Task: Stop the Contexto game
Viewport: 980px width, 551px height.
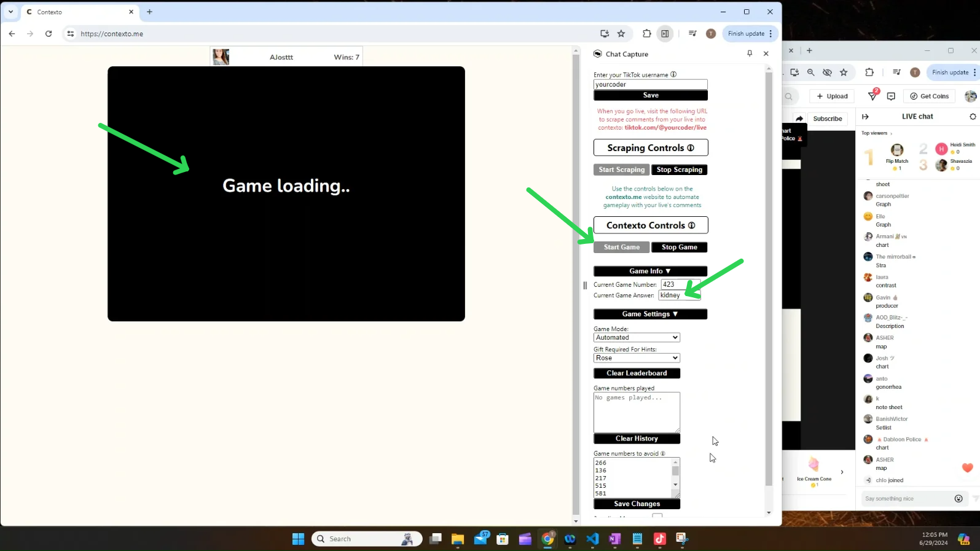Action: [680, 247]
